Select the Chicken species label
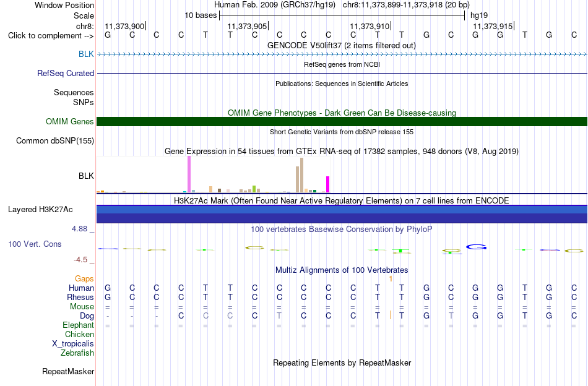Screen dimensions: 588x386 click(x=79, y=334)
